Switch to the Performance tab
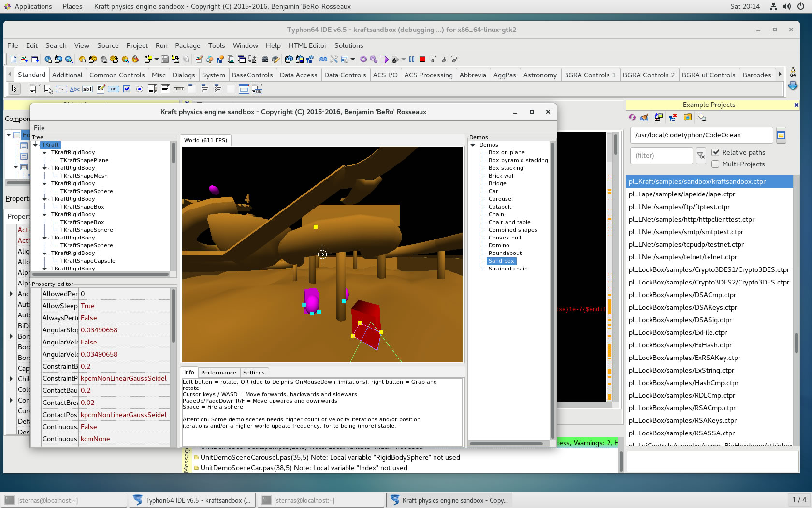The width and height of the screenshot is (812, 508). (x=218, y=373)
